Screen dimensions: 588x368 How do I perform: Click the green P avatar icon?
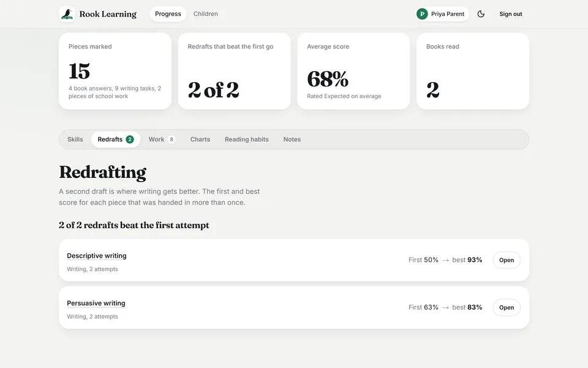(x=422, y=14)
